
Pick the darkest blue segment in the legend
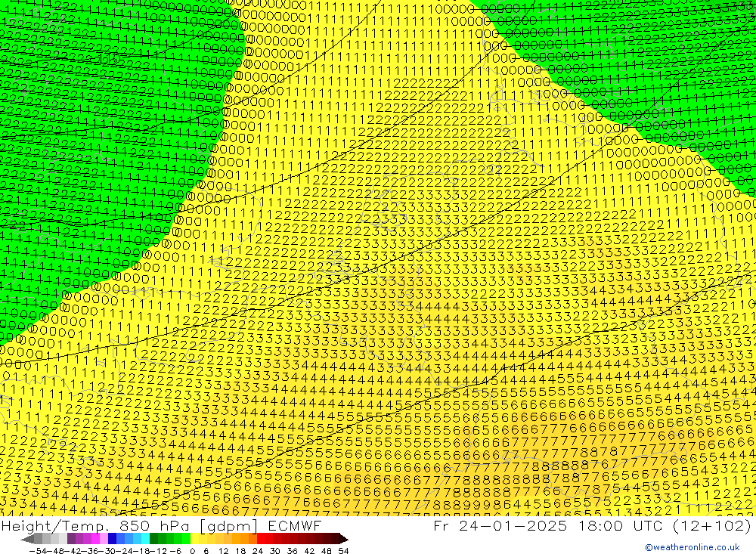(x=112, y=539)
